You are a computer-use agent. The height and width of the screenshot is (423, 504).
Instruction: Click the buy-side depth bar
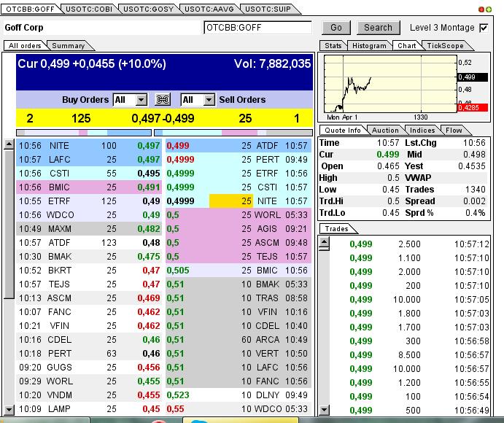(84, 133)
